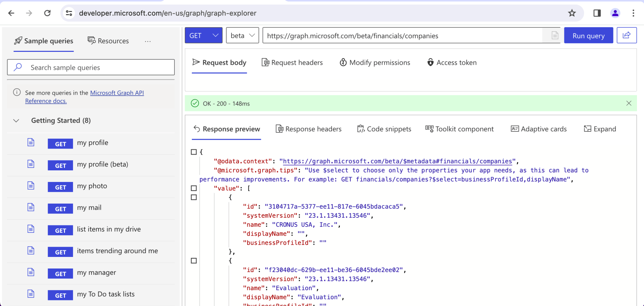Click document icon beside my mail query
This screenshot has height=306, width=644.
coord(31,207)
